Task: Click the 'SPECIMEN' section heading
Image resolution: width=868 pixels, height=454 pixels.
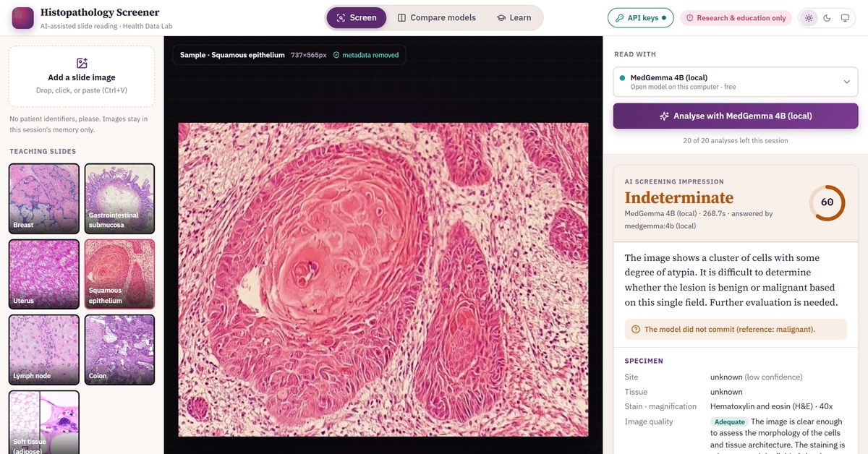Action: 644,361
